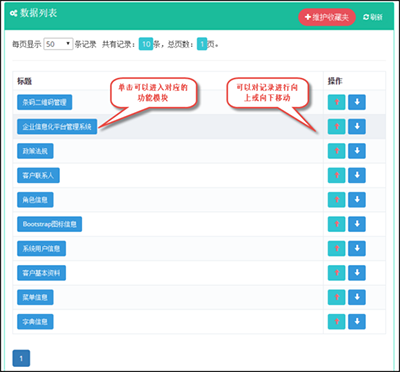Open the 字典信息 entry
Image resolution: width=400 pixels, height=372 pixels.
(35, 322)
